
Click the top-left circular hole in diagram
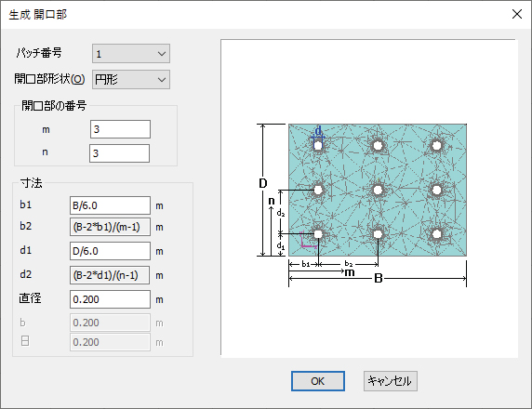[x=318, y=146]
